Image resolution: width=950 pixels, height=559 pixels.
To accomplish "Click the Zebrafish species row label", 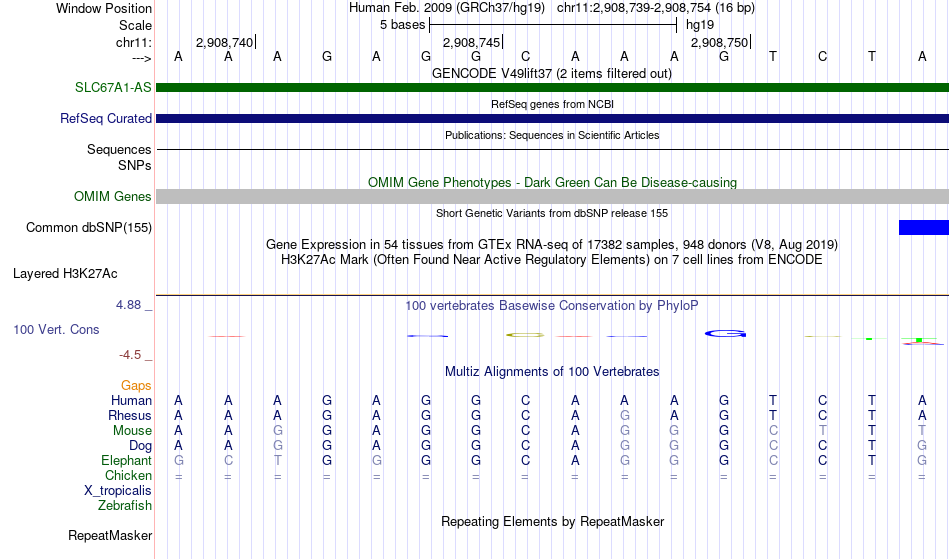I will [x=125, y=505].
